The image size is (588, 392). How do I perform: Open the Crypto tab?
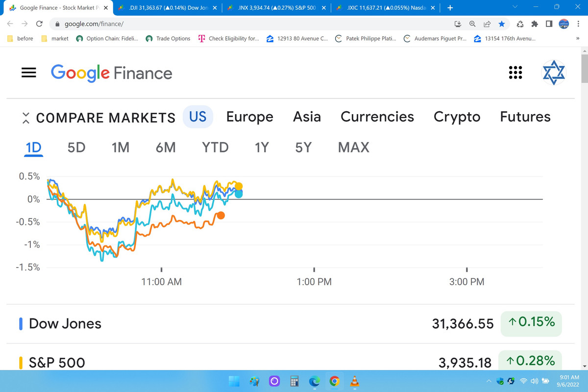click(x=457, y=117)
